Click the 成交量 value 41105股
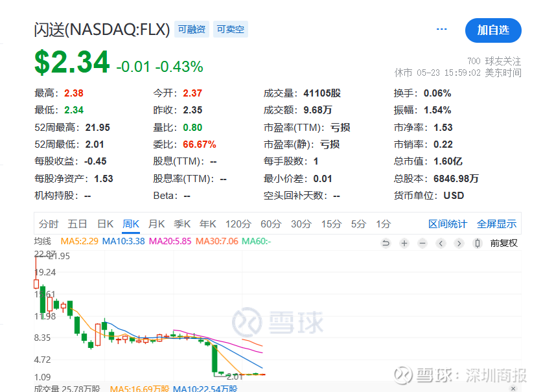The width and height of the screenshot is (543, 392). [322, 93]
